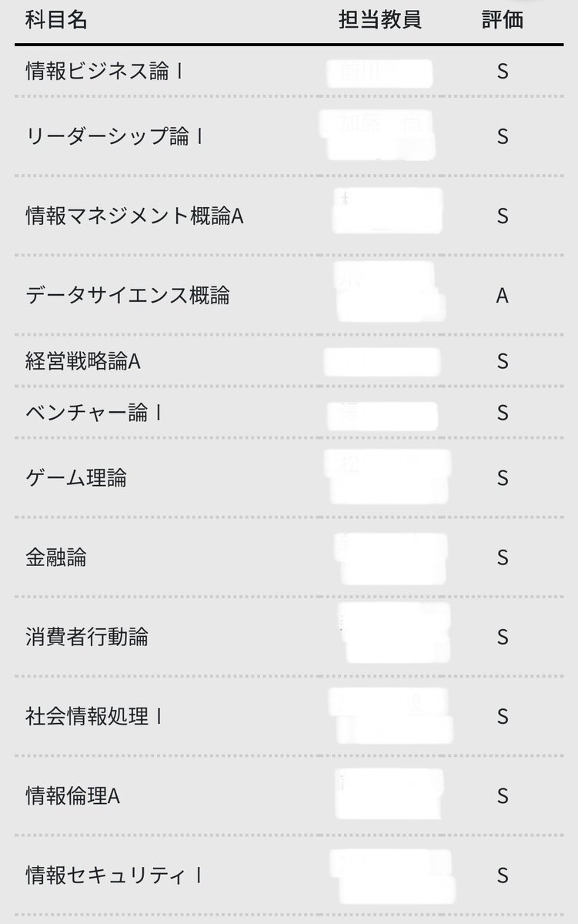The height and width of the screenshot is (924, 578).
Task: Click the 社会情報処理Ⅰ course name
Action: (x=95, y=717)
